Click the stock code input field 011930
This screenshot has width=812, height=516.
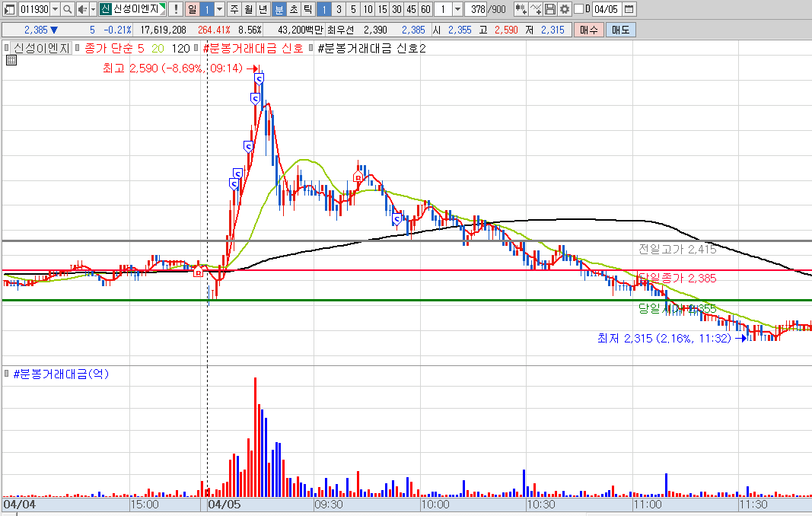34,9
